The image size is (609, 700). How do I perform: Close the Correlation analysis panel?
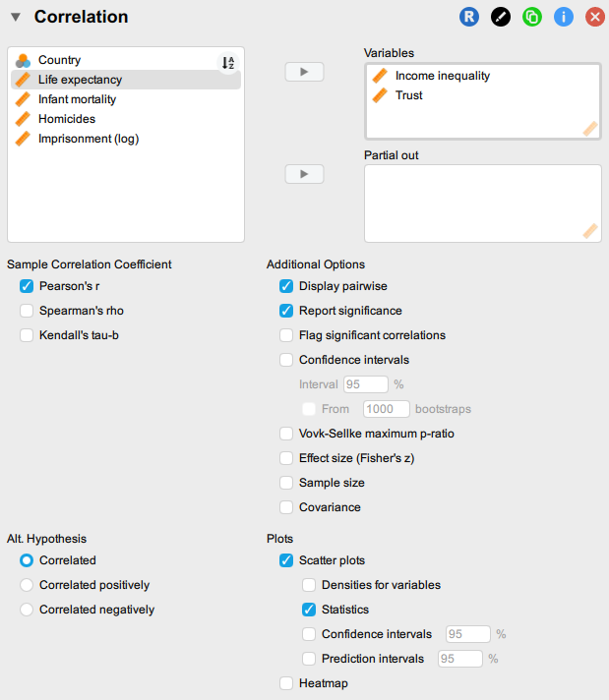(594, 17)
